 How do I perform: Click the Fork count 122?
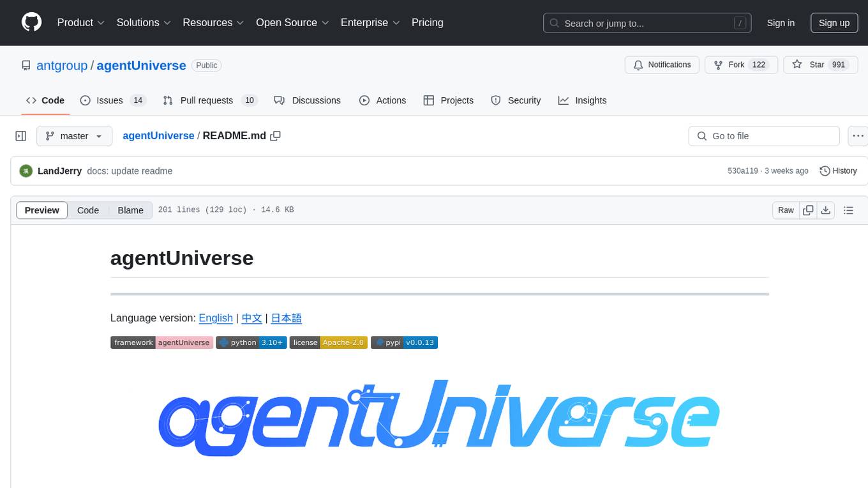coord(759,65)
